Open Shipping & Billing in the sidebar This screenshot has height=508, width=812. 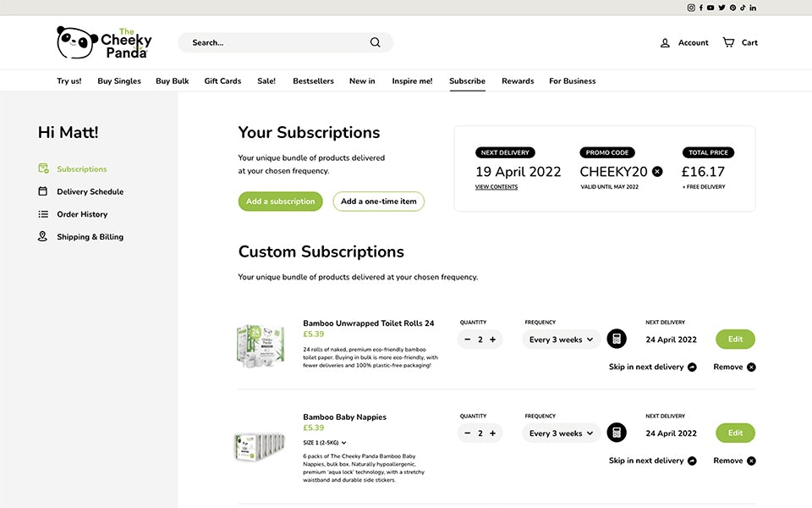91,237
